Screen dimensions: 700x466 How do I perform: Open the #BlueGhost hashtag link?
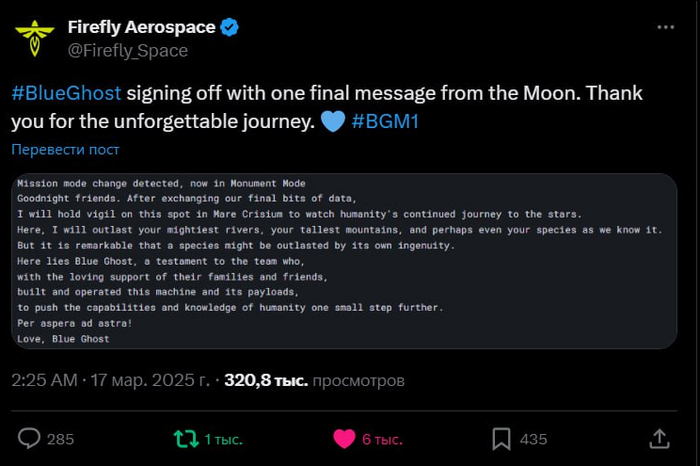(66, 93)
